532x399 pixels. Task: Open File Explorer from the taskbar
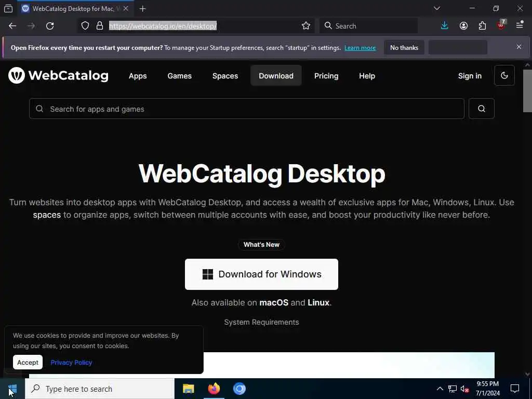(x=188, y=389)
